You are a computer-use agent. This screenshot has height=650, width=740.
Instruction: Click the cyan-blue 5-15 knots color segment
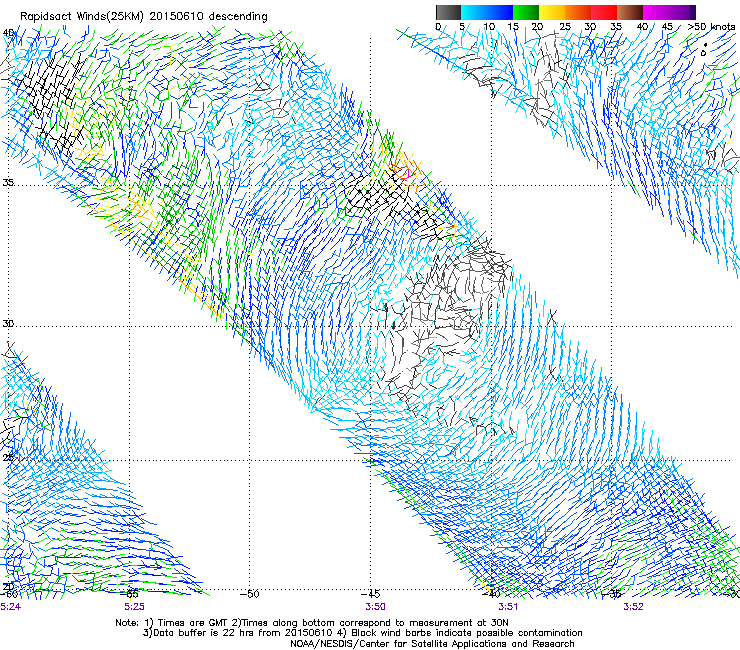[487, 12]
